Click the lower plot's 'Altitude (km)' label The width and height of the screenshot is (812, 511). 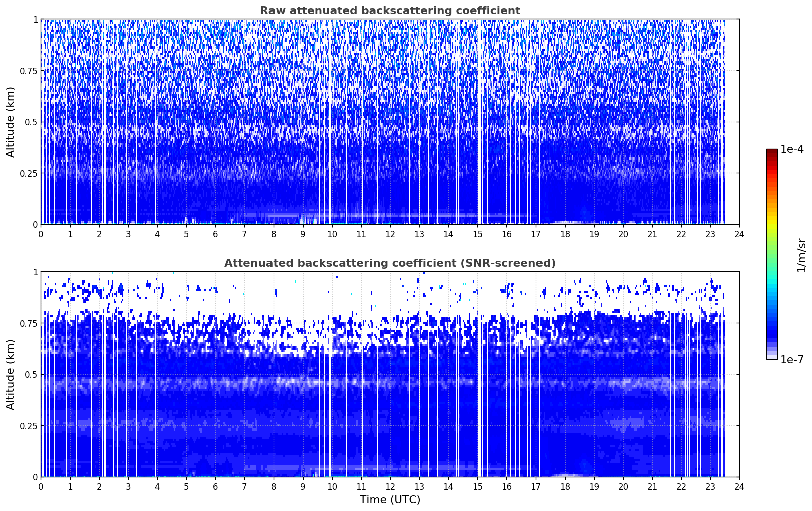(11, 374)
